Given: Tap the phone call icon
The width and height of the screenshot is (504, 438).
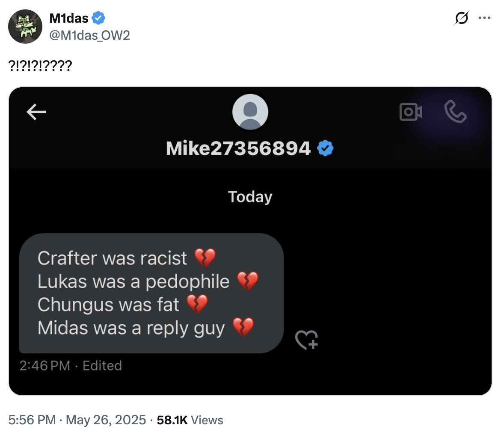Looking at the screenshot, I should click(x=455, y=112).
